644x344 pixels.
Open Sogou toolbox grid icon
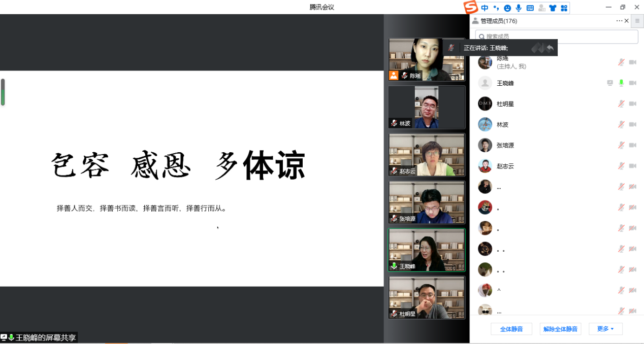pos(564,8)
